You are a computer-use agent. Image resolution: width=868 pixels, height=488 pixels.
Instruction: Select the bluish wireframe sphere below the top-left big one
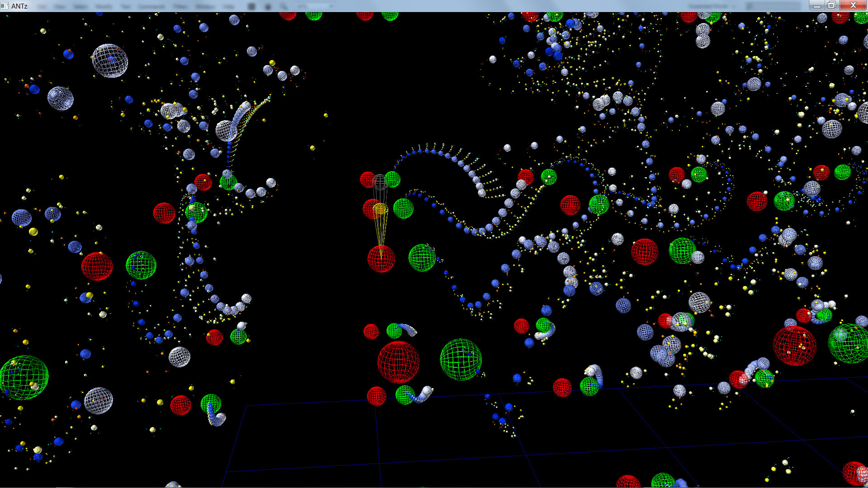[x=60, y=99]
